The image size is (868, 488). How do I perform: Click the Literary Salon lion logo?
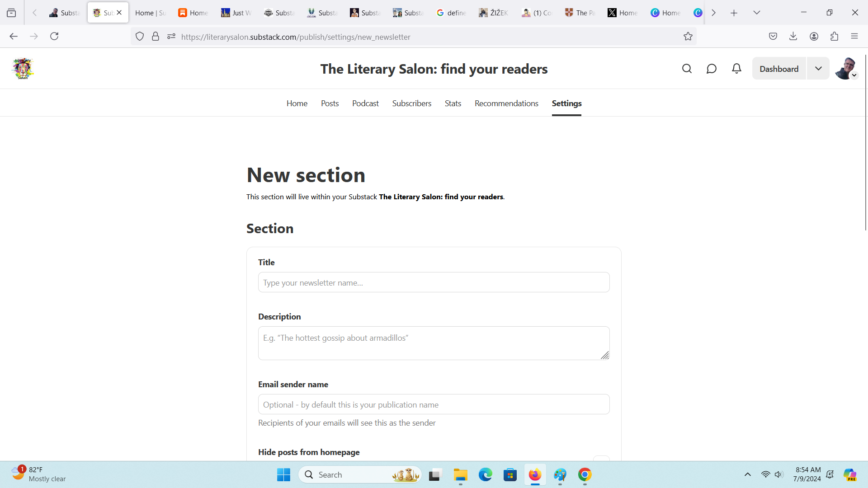click(23, 69)
